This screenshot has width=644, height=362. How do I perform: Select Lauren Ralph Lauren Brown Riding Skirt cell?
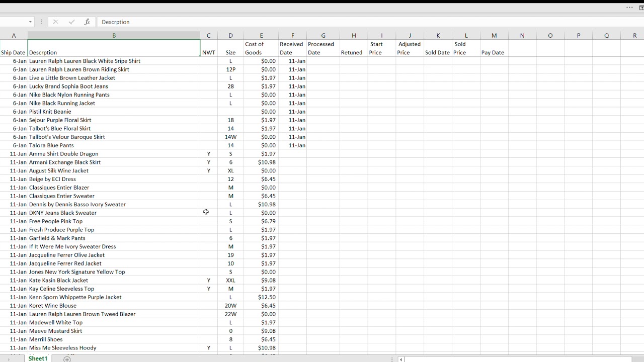(114, 69)
